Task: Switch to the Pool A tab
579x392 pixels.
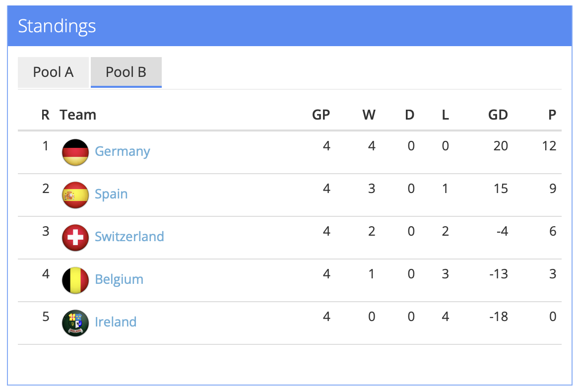Action: coord(53,72)
